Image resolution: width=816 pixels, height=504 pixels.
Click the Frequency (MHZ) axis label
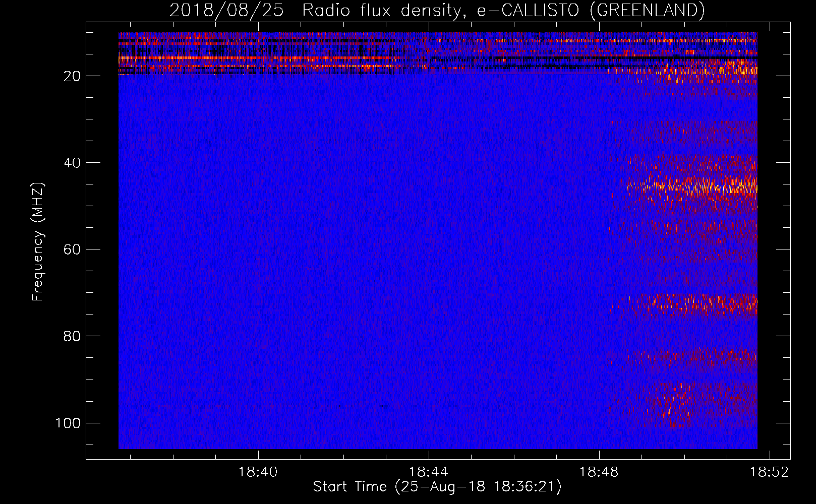pos(38,241)
